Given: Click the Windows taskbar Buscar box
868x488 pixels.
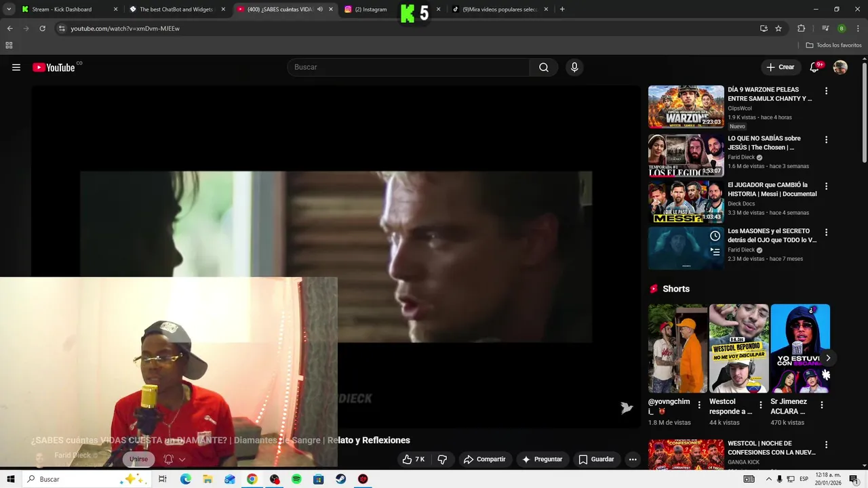Looking at the screenshot, I should pyautogui.click(x=85, y=479).
